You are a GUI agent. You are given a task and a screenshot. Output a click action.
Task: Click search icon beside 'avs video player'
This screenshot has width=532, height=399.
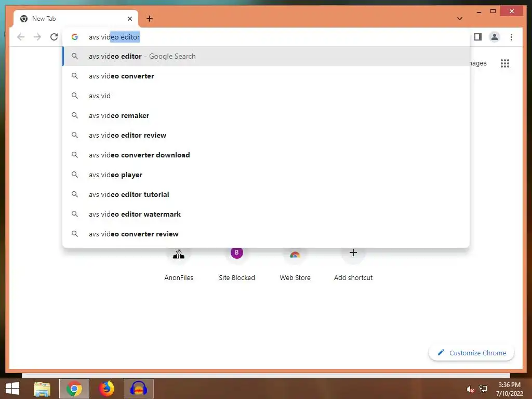(x=75, y=175)
